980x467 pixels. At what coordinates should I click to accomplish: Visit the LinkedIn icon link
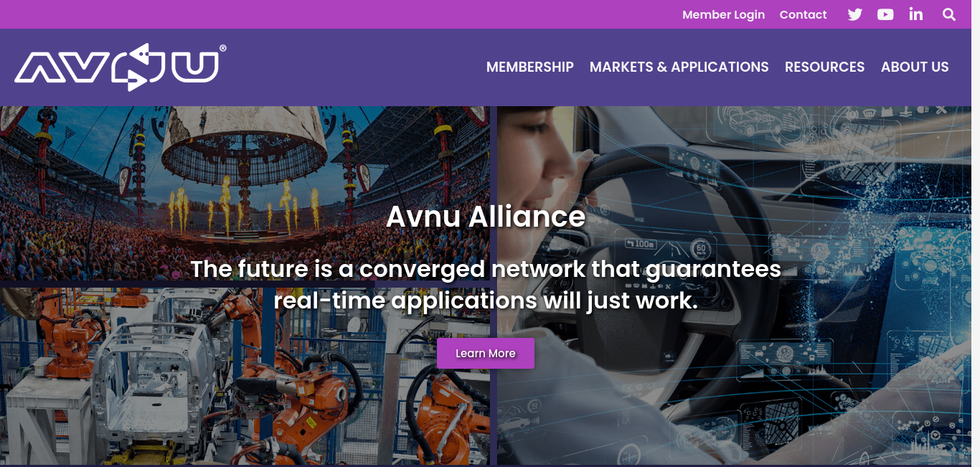(916, 14)
